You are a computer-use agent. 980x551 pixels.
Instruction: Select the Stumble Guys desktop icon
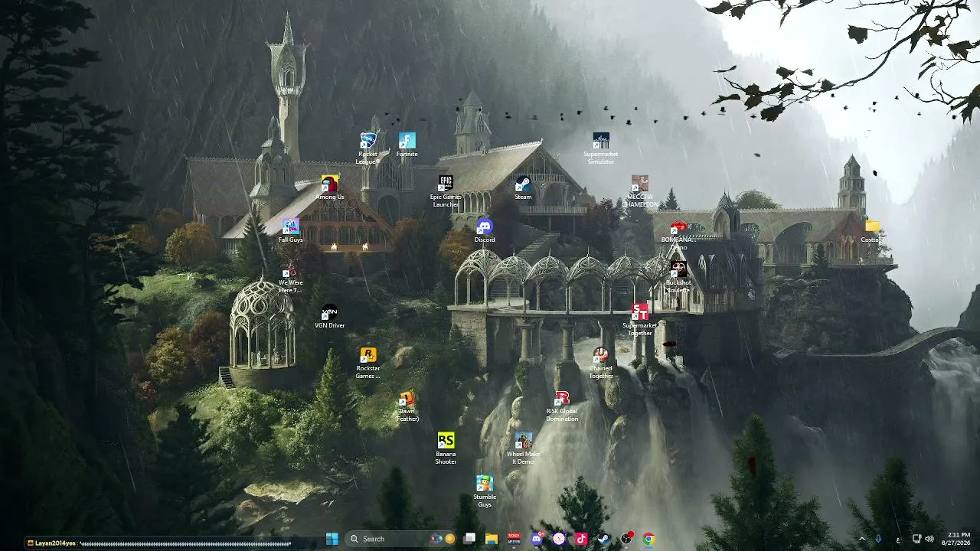(x=485, y=491)
